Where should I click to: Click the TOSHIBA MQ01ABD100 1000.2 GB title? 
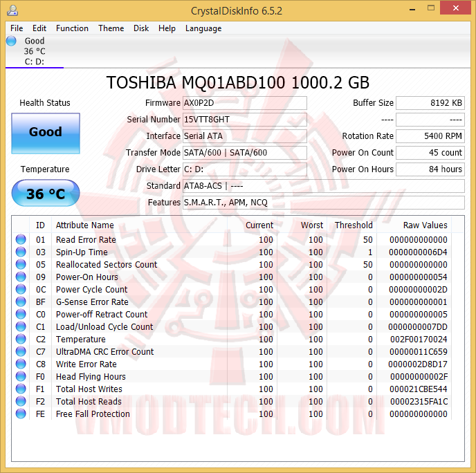(238, 82)
